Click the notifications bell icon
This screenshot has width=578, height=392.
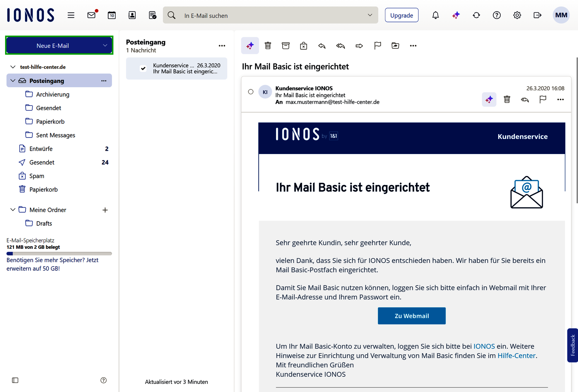click(x=435, y=15)
